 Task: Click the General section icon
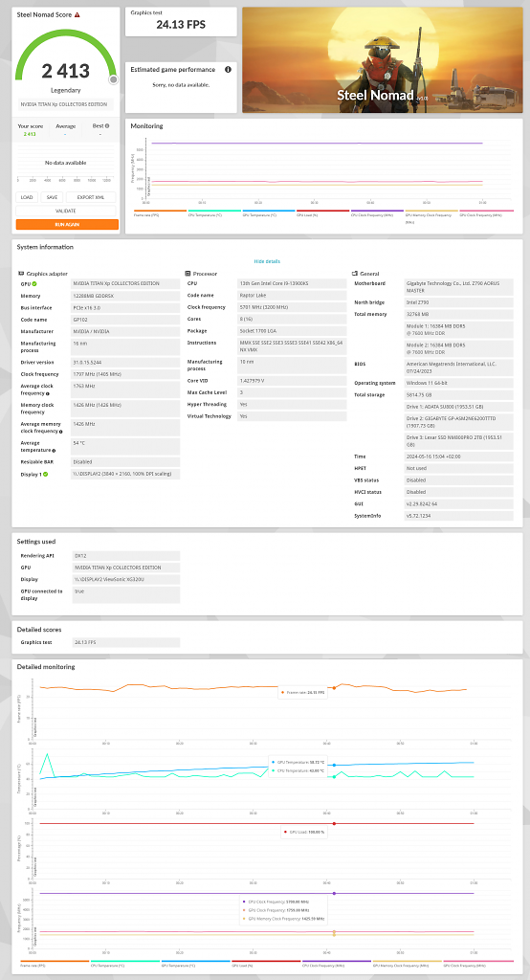click(355, 273)
